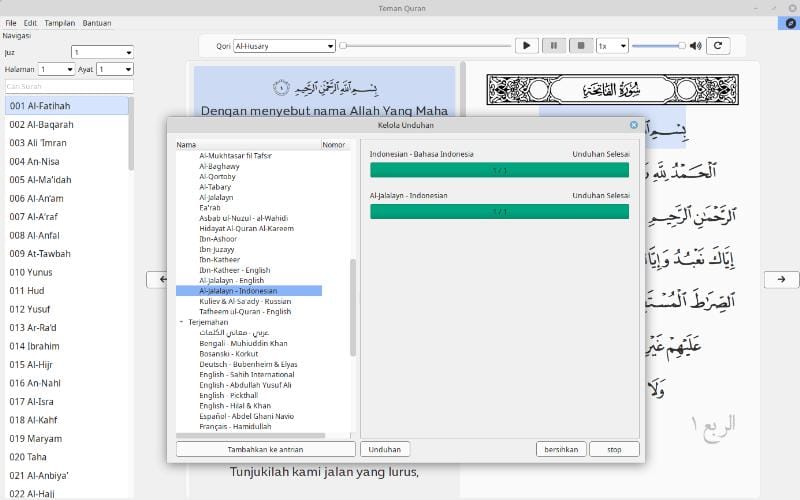
Task: Open the Halaman page dropdown
Action: click(x=57, y=69)
